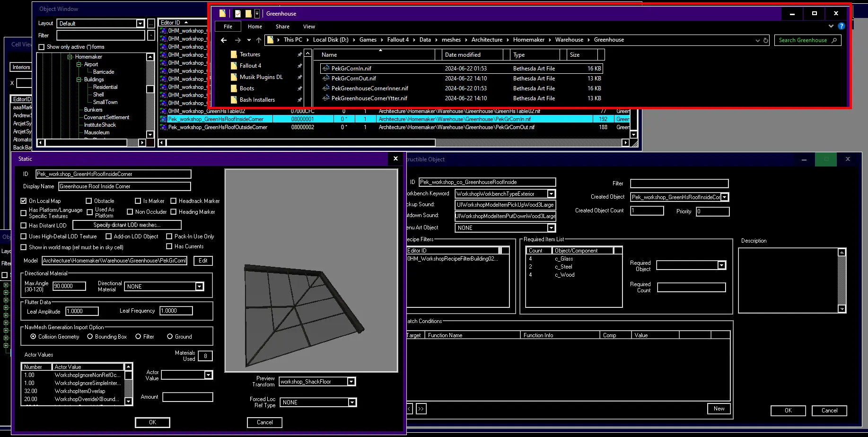Viewport: 868px width, 437px height.
Task: Click OK in Static dialog
Action: click(x=152, y=422)
